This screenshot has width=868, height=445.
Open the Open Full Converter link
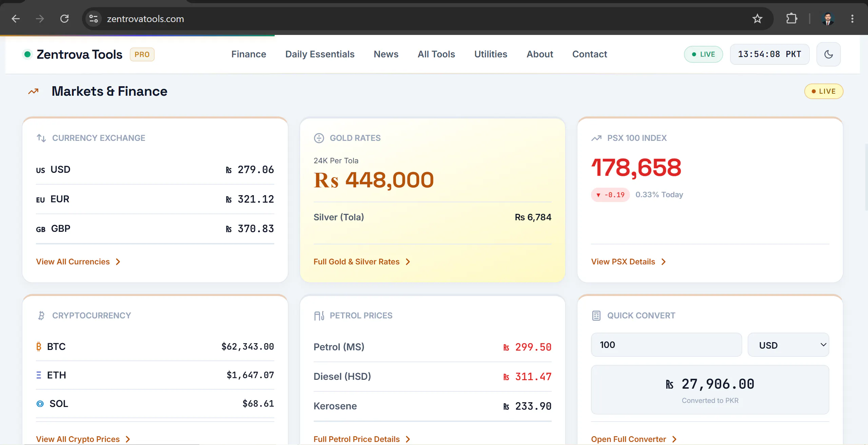click(634, 439)
